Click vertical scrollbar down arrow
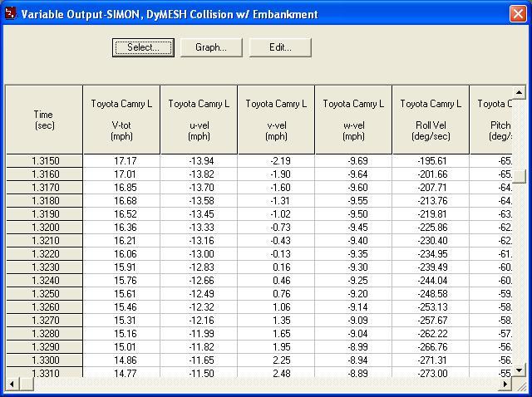The image size is (532, 397). (520, 370)
